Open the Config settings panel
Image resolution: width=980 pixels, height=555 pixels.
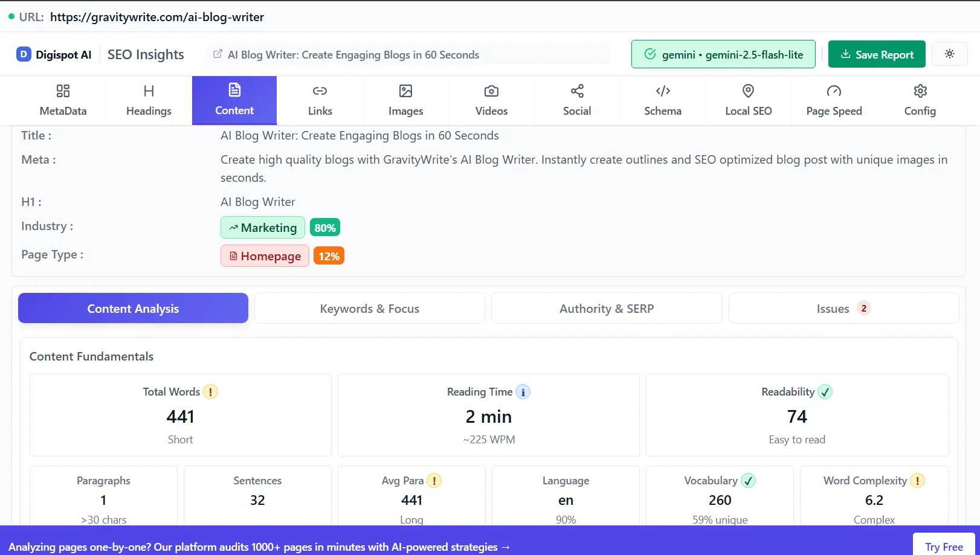(x=920, y=100)
